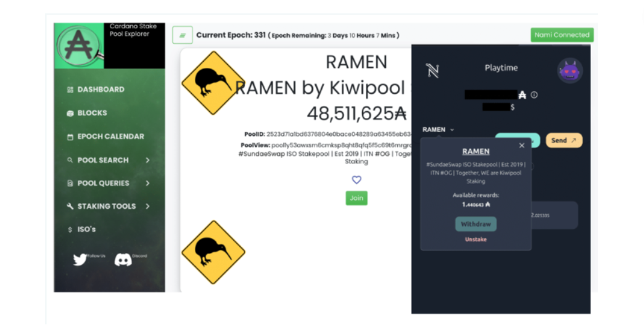Click the PoolView address text
The height and width of the screenshot is (335, 644).
341,146
